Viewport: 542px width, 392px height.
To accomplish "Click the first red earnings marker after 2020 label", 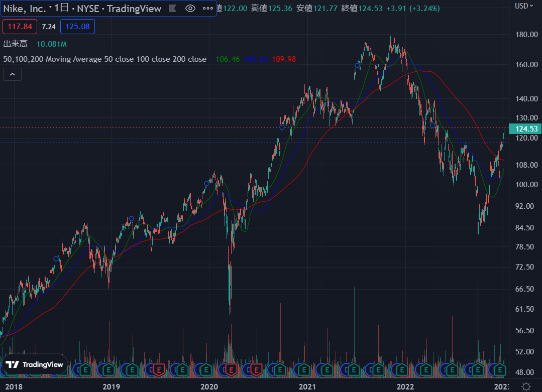I will point(231,370).
